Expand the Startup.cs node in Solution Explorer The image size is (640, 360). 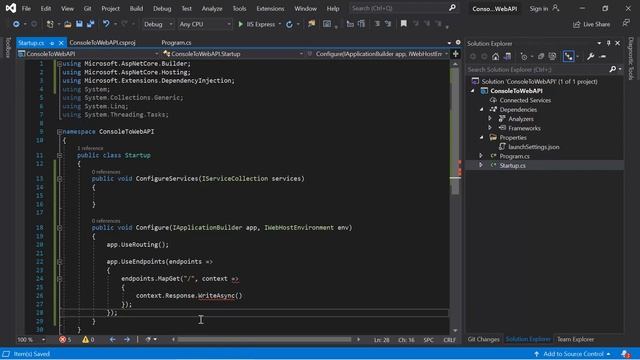coord(481,165)
